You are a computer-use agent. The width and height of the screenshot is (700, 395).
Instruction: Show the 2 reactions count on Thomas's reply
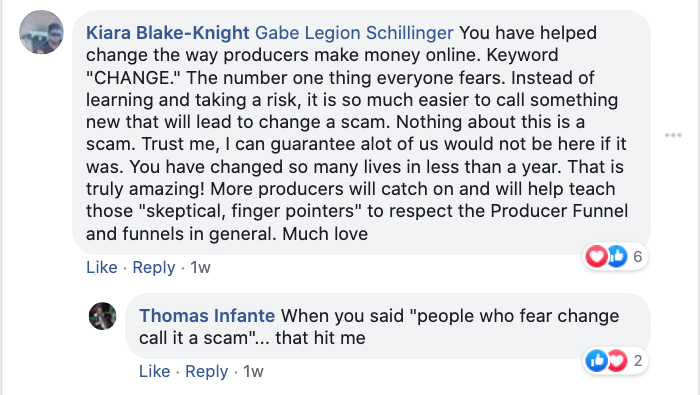[638, 361]
